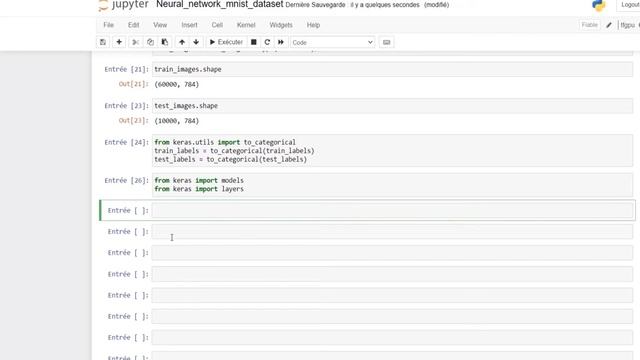
Task: Click the Out[23] output prompt
Action: tap(133, 120)
